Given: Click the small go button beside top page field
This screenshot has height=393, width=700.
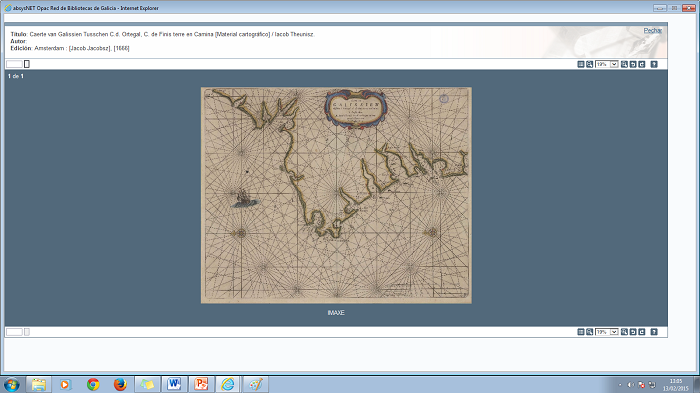Looking at the screenshot, I should 27,64.
